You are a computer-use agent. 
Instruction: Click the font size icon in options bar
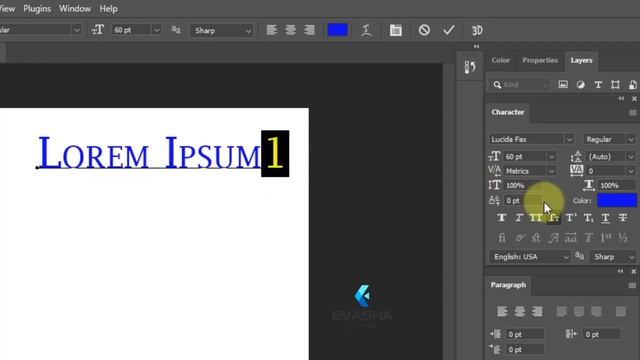(98, 30)
